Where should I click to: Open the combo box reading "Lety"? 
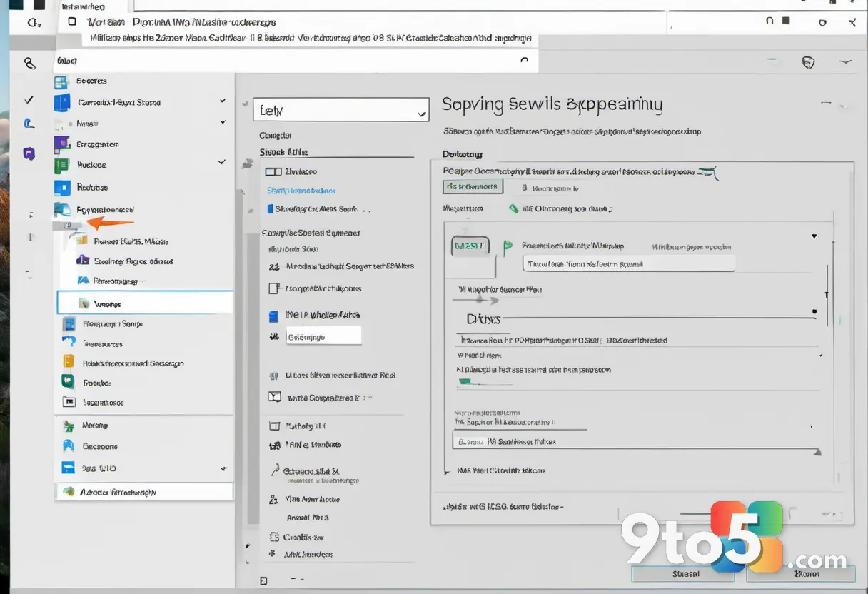(x=340, y=110)
